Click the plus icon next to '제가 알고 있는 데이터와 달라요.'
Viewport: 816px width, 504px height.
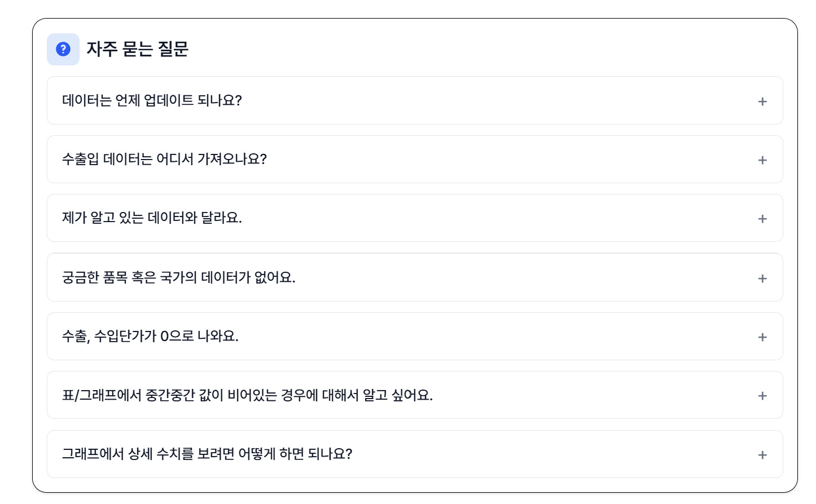pos(762,219)
